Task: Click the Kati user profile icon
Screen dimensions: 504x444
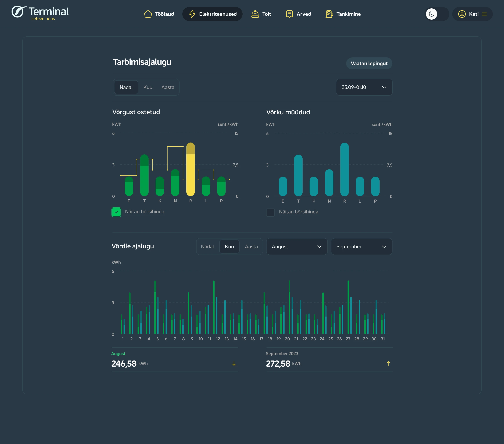Action: point(462,14)
